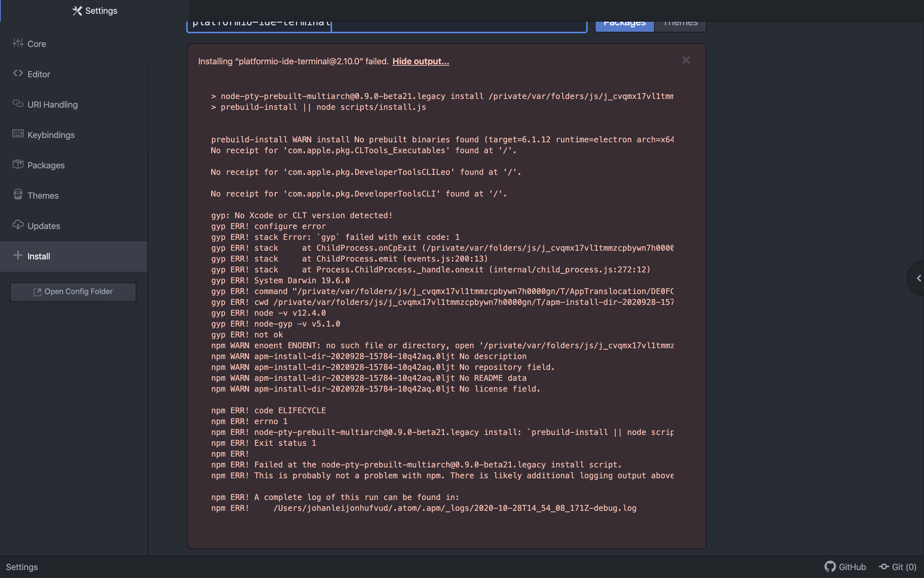
Task: Click the Hide output link
Action: click(x=421, y=61)
